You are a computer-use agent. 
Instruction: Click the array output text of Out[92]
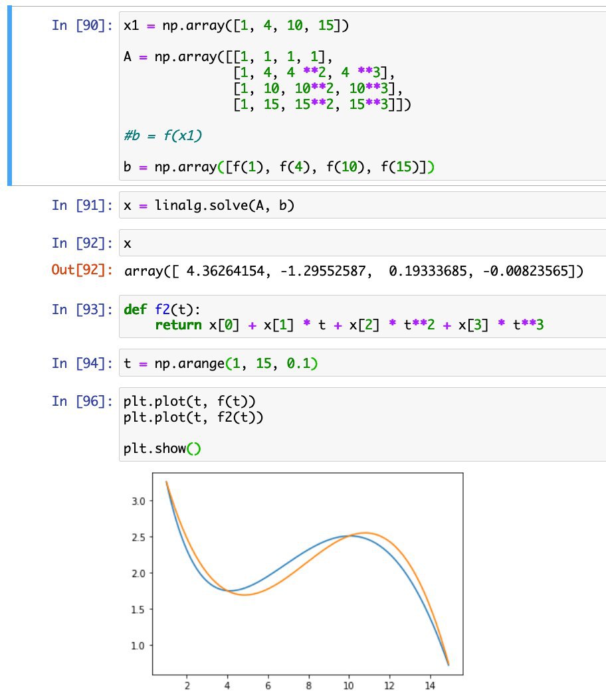[353, 271]
